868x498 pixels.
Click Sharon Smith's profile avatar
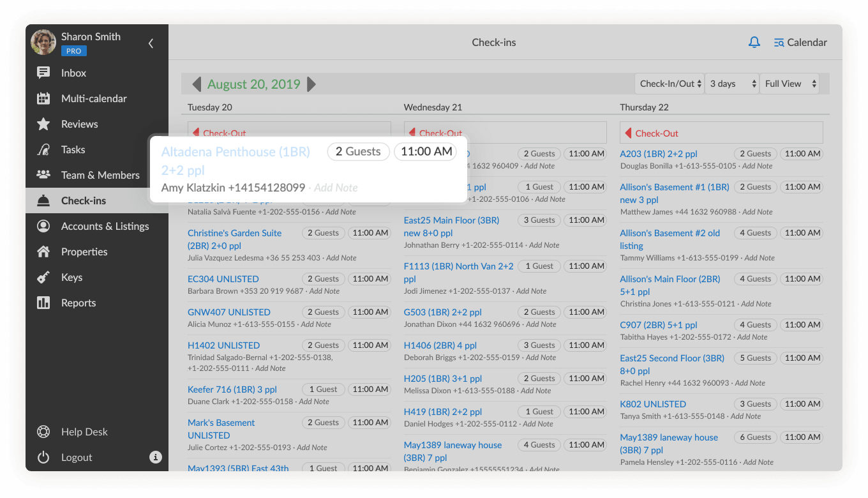click(x=43, y=42)
